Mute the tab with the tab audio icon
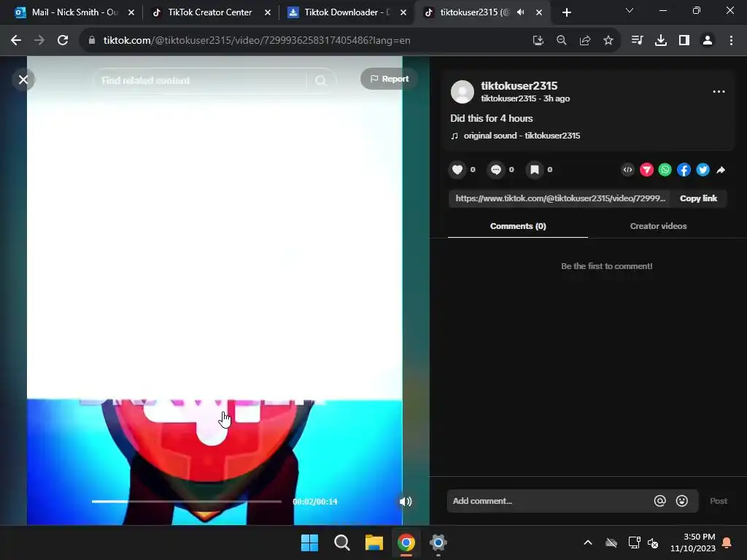The height and width of the screenshot is (560, 747). 521,12
